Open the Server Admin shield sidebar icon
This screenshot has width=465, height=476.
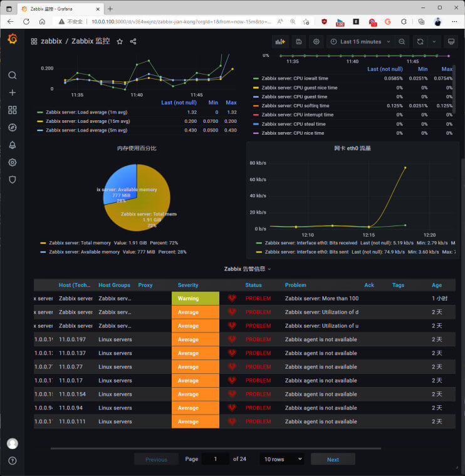[x=12, y=180]
